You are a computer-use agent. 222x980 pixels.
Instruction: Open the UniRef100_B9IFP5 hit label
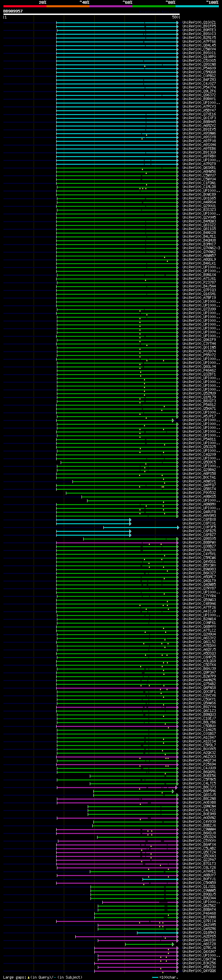tap(199, 26)
